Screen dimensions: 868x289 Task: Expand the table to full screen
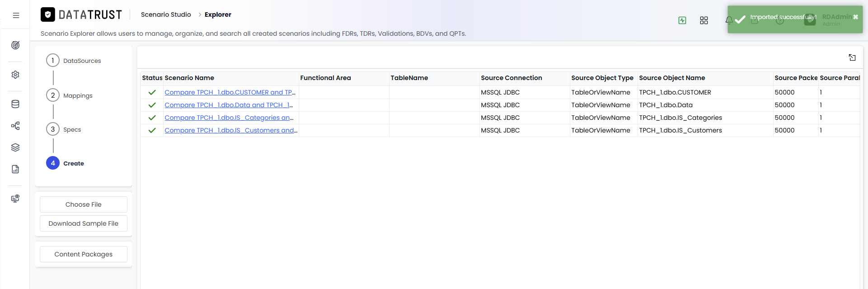(x=852, y=57)
